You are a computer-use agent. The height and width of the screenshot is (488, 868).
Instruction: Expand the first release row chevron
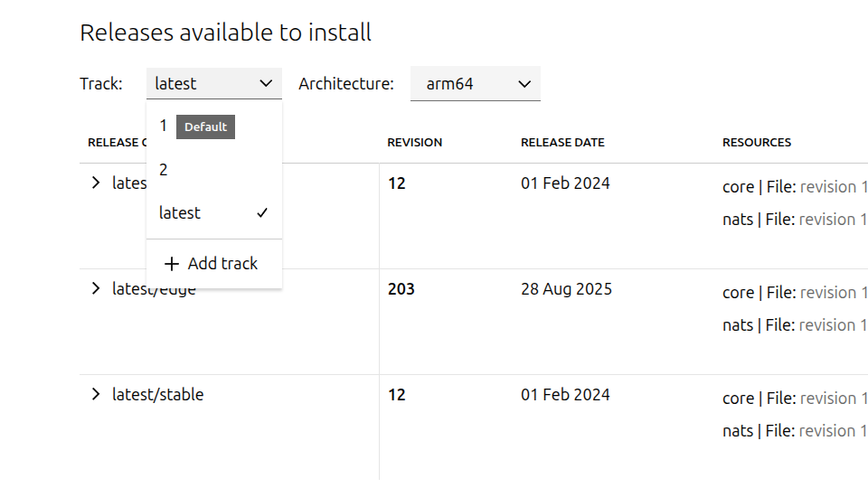point(96,183)
